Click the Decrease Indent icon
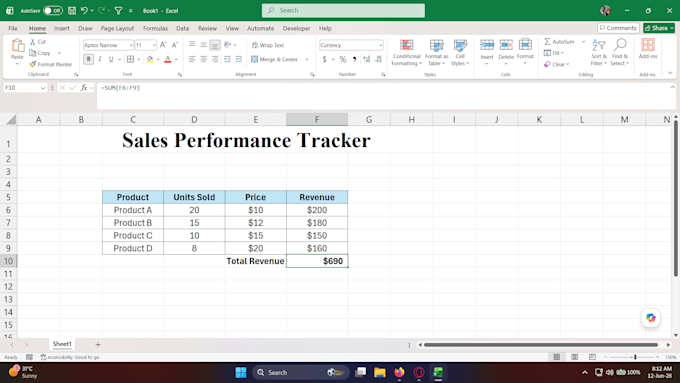 (x=227, y=59)
